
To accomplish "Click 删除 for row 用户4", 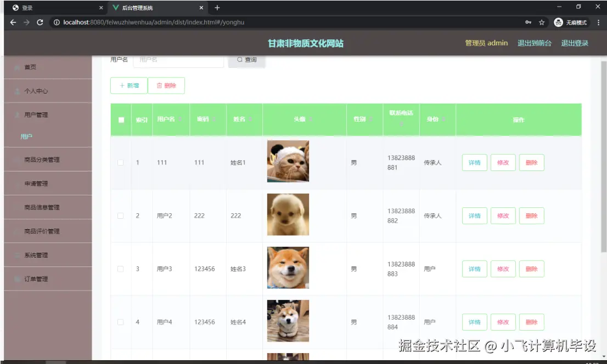I will pyautogui.click(x=531, y=322).
